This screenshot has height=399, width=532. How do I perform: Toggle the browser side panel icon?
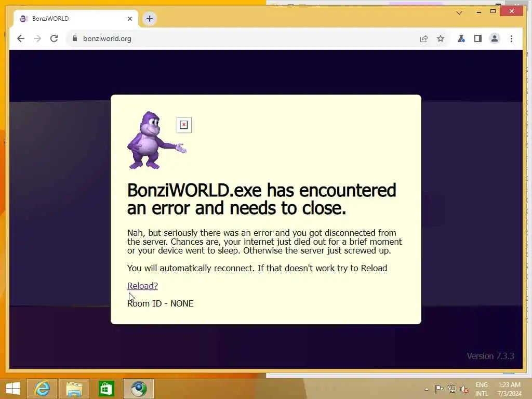click(478, 38)
